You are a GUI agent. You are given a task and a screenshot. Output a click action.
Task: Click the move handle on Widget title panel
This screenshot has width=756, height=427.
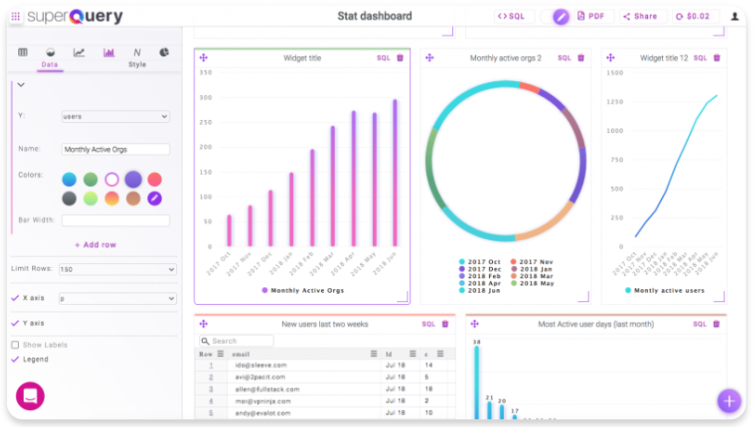(x=203, y=58)
